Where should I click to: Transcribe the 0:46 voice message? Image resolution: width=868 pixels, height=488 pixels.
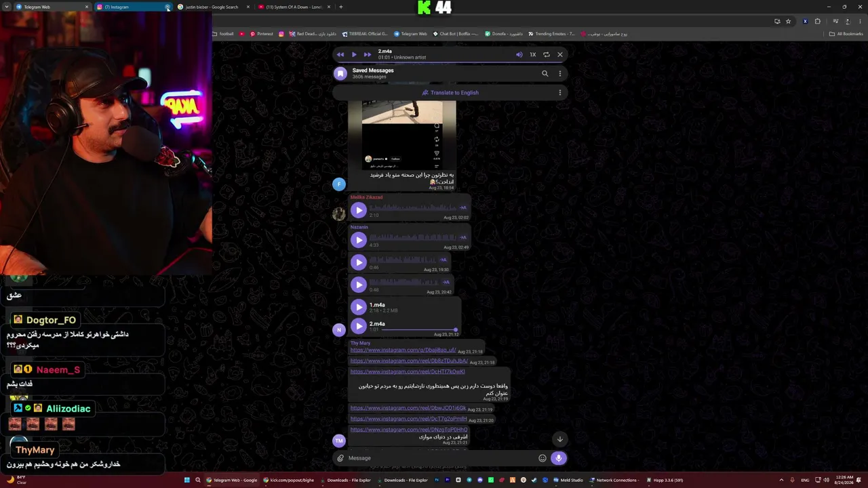444,260
